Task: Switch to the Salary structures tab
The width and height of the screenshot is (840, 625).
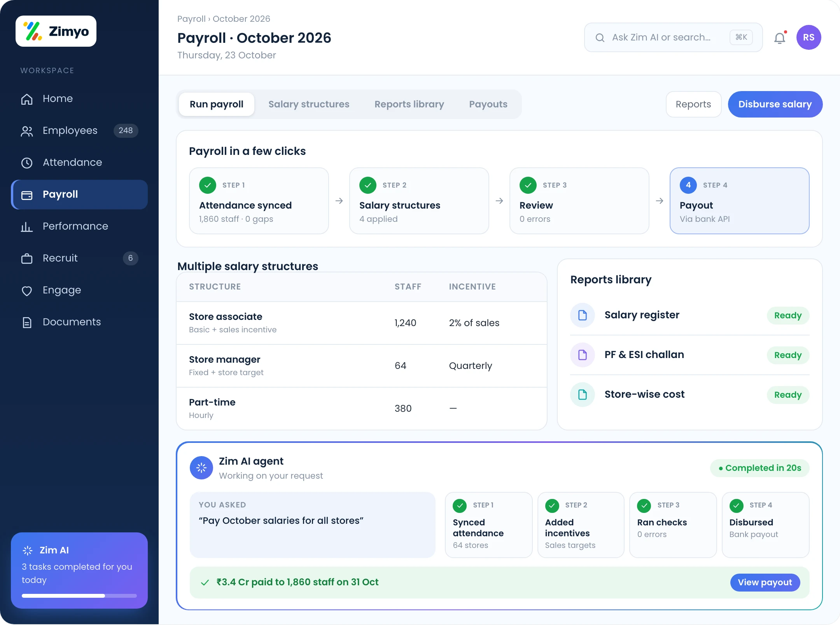Action: [309, 104]
